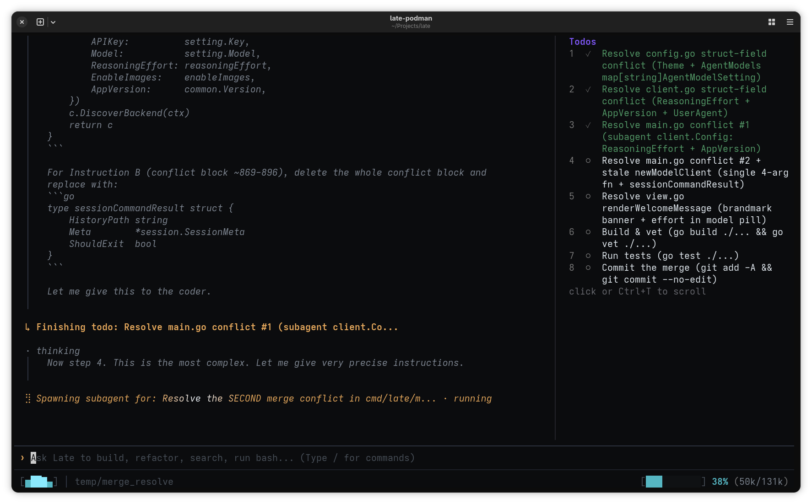Screen dimensions: 812x504
Task: Click the 'ReasoningEffort: reasoningEffort,' code line
Action: tap(181, 65)
